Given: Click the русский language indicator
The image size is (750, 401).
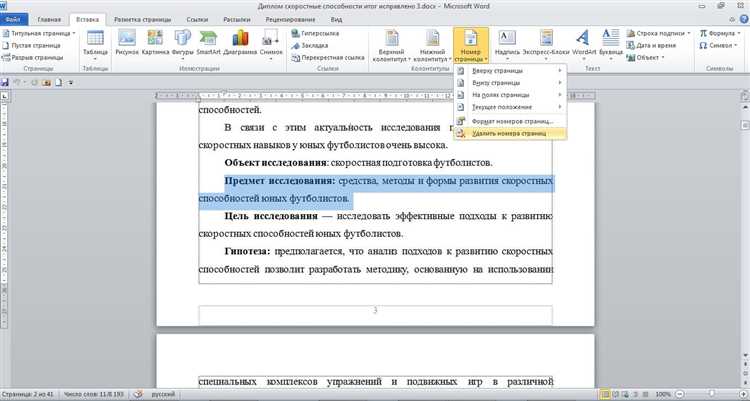Looking at the screenshot, I should 163,395.
